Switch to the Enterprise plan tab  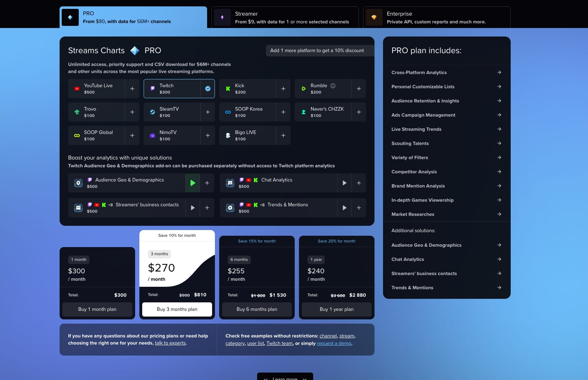click(x=437, y=17)
